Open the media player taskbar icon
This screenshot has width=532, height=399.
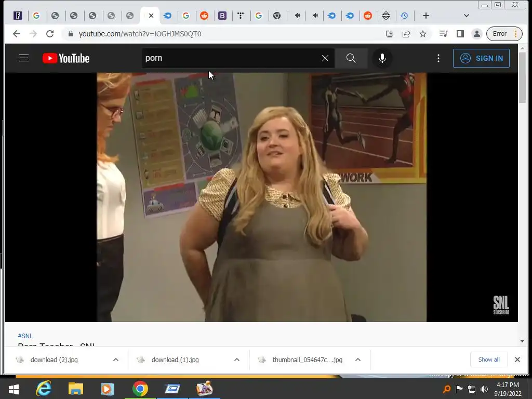point(107,389)
